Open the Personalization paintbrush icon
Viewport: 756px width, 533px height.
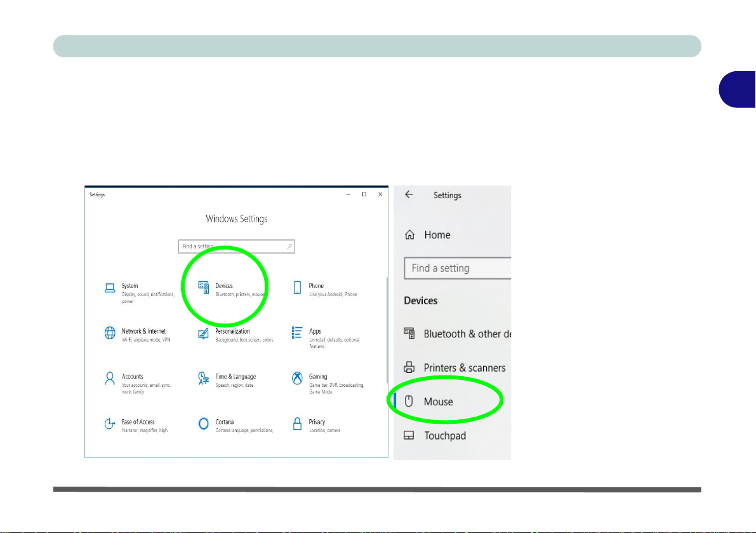(204, 334)
